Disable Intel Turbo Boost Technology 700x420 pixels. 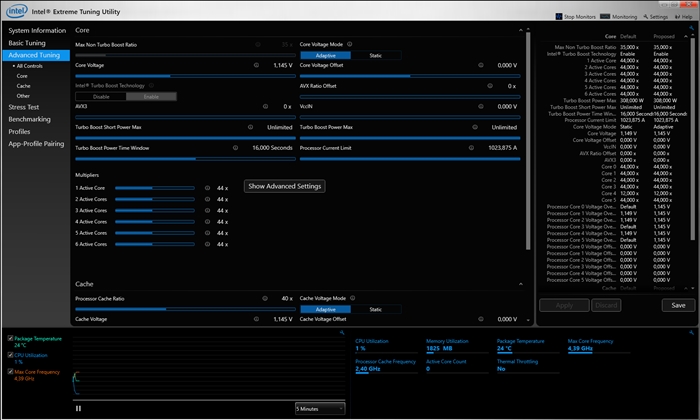coord(101,96)
